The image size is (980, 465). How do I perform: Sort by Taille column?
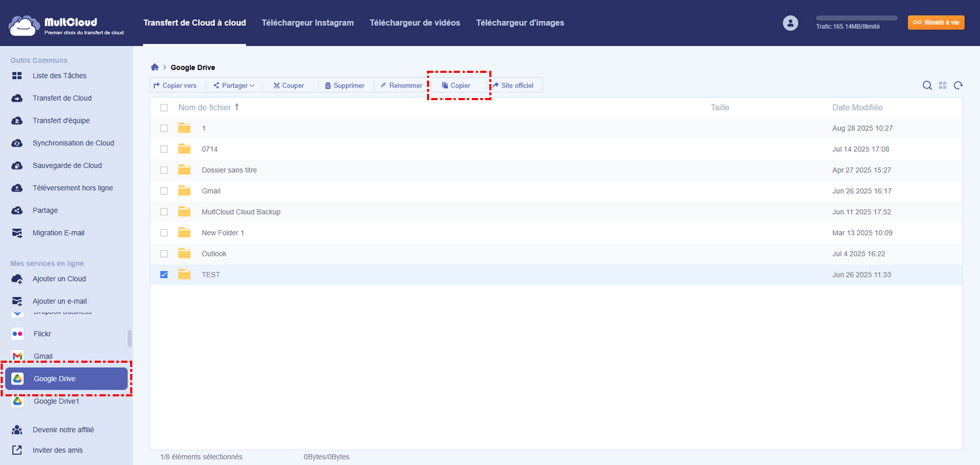(x=720, y=107)
